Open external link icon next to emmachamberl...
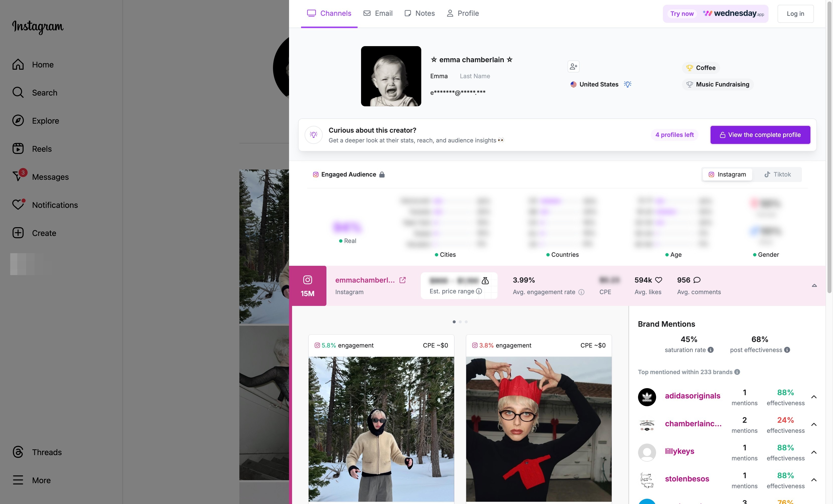 pos(402,280)
